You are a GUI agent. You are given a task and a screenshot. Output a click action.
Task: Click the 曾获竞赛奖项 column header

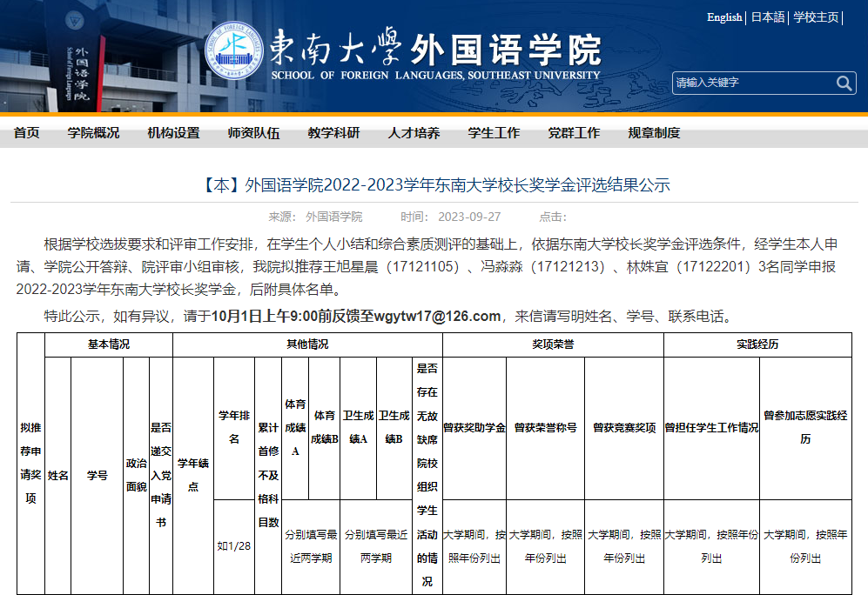624,428
